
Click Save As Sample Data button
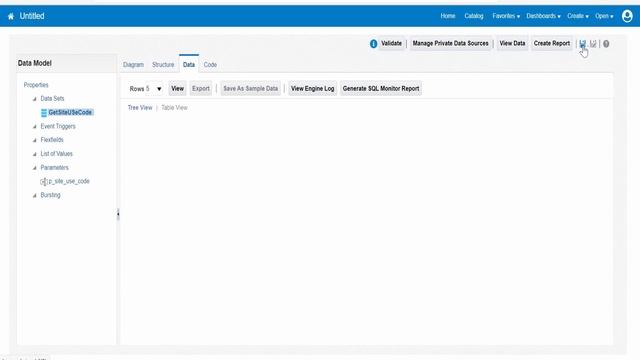point(251,89)
